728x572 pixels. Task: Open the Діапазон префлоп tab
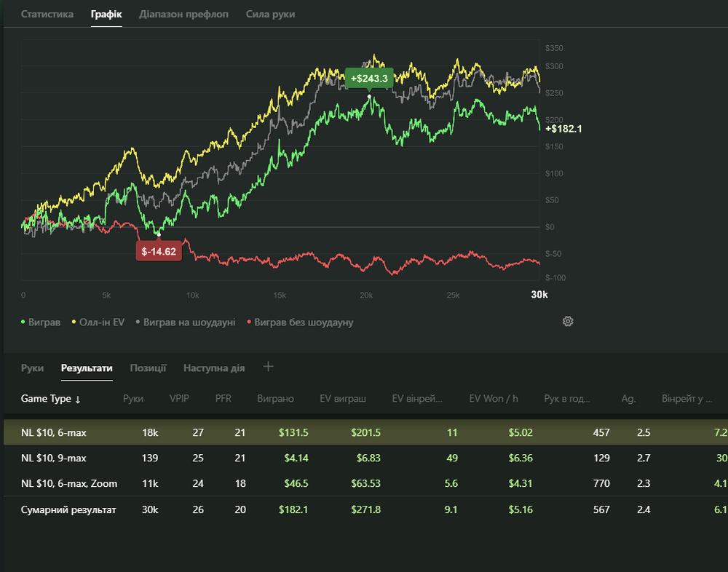point(183,15)
